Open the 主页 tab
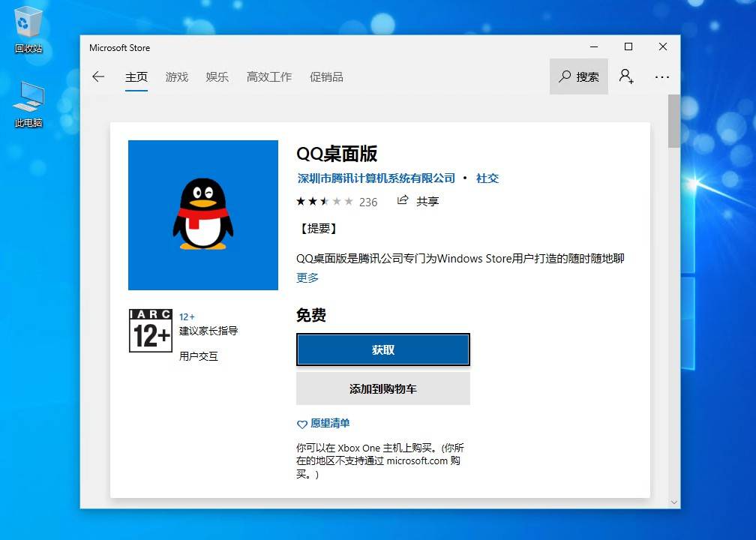Screen dimensions: 756x540 (x=136, y=76)
